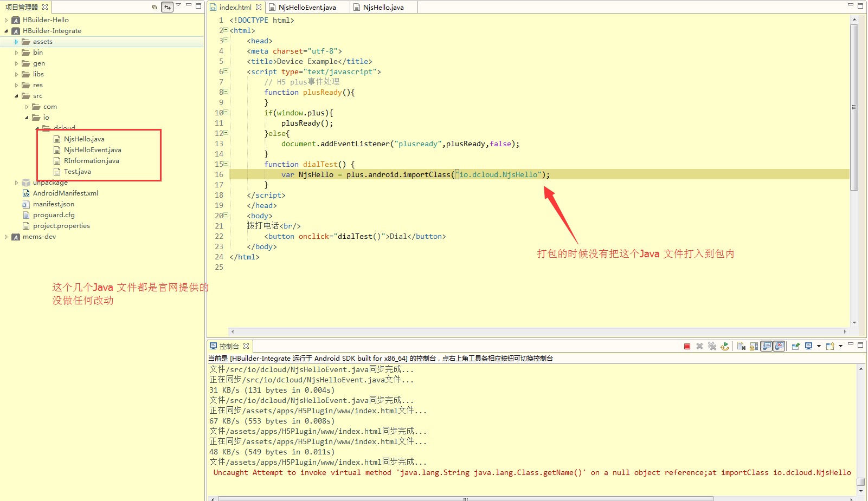Collapse the HBuilder-Integrate project
This screenshot has width=868, height=501.
[6, 31]
